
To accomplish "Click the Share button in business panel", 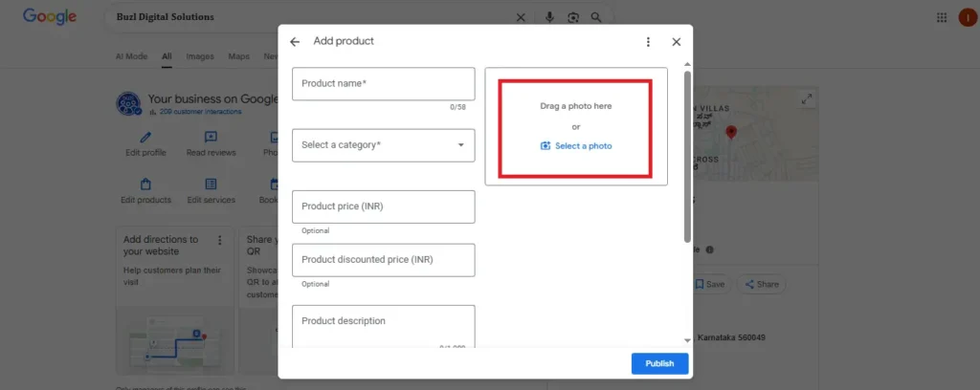I will 761,284.
